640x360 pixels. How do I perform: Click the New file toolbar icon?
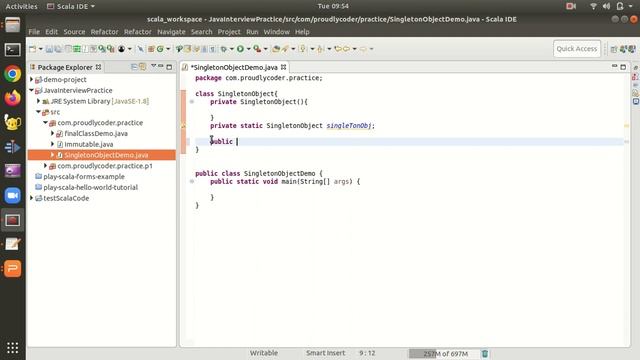33,49
